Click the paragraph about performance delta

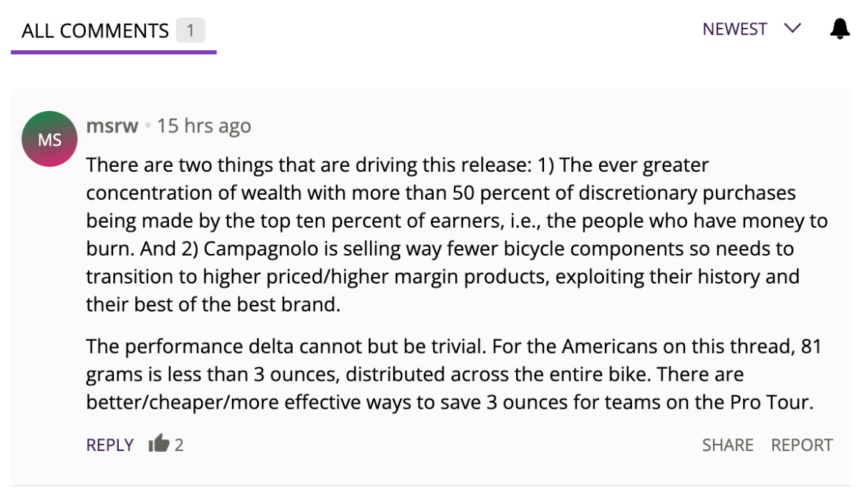click(453, 374)
